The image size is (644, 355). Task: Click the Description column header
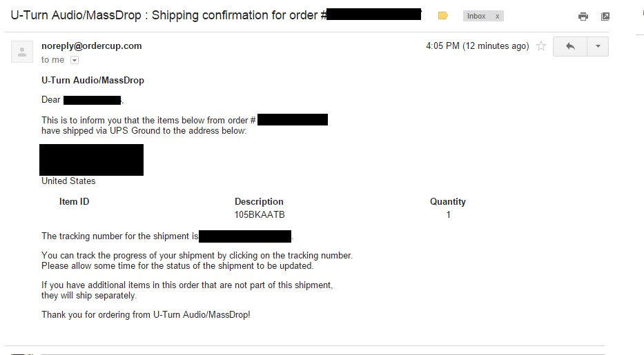click(259, 202)
